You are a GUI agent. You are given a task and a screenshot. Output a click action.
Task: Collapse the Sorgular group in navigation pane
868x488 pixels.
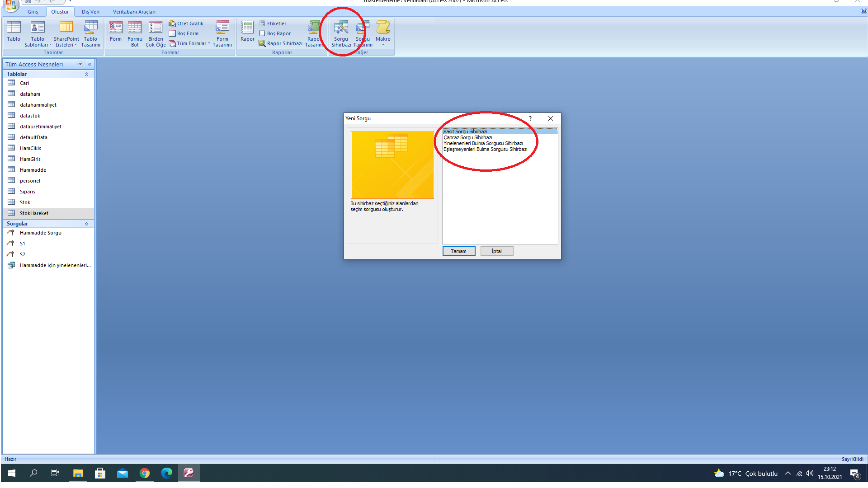[86, 224]
